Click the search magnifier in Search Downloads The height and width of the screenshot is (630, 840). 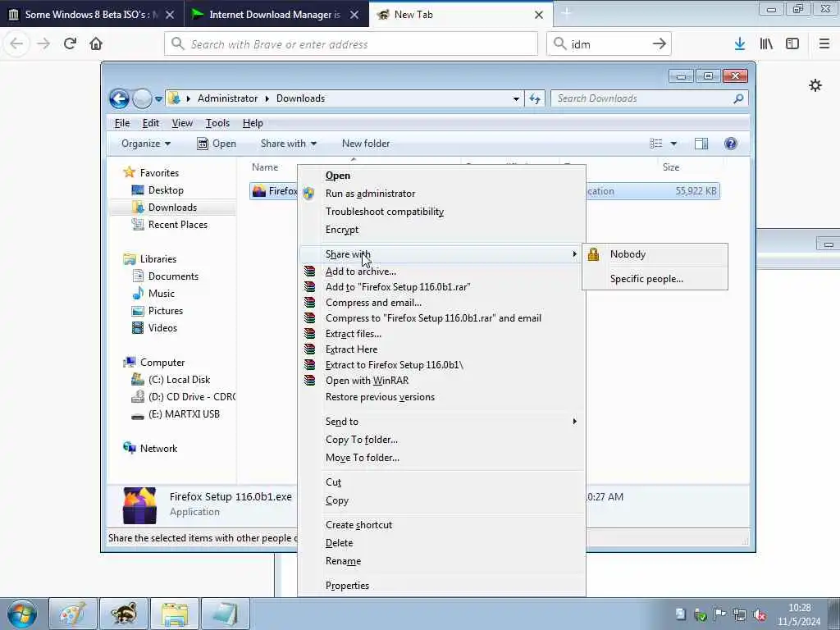[738, 98]
